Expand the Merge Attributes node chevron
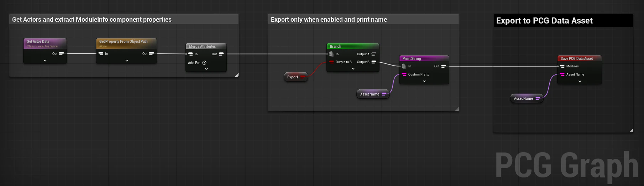The width and height of the screenshot is (644, 186). [x=206, y=69]
